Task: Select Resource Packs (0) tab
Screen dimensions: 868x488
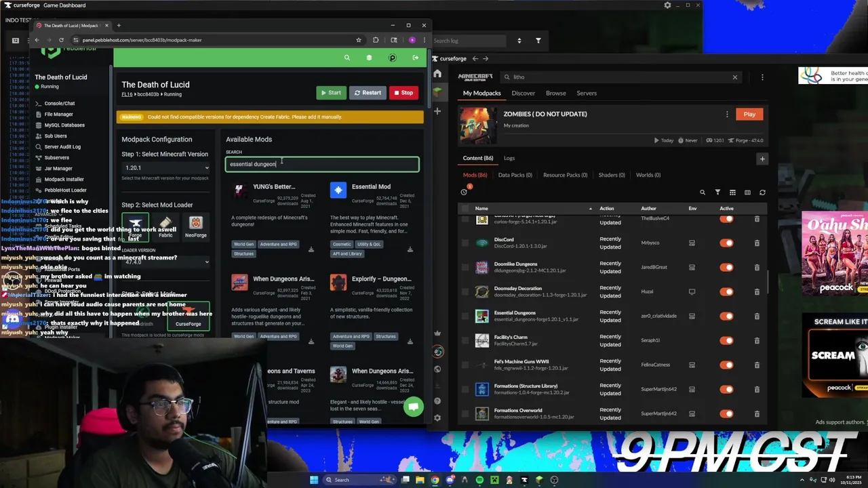Action: 565,175
